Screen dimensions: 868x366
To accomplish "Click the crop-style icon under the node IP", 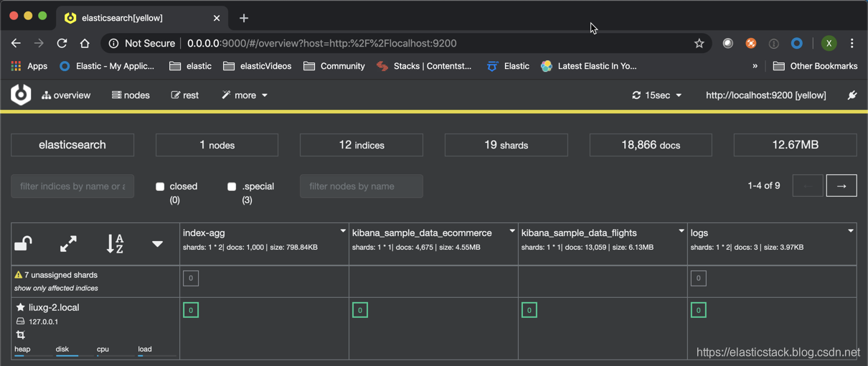I will 20,335.
